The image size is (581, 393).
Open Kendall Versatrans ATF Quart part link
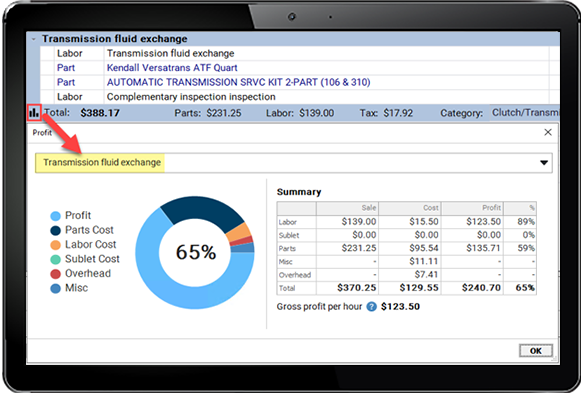172,68
